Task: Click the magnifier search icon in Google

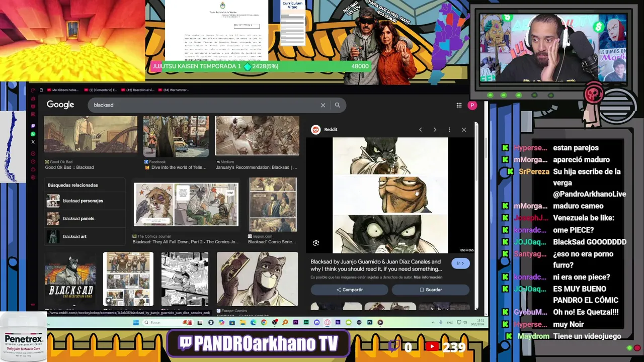Action: 338,105
